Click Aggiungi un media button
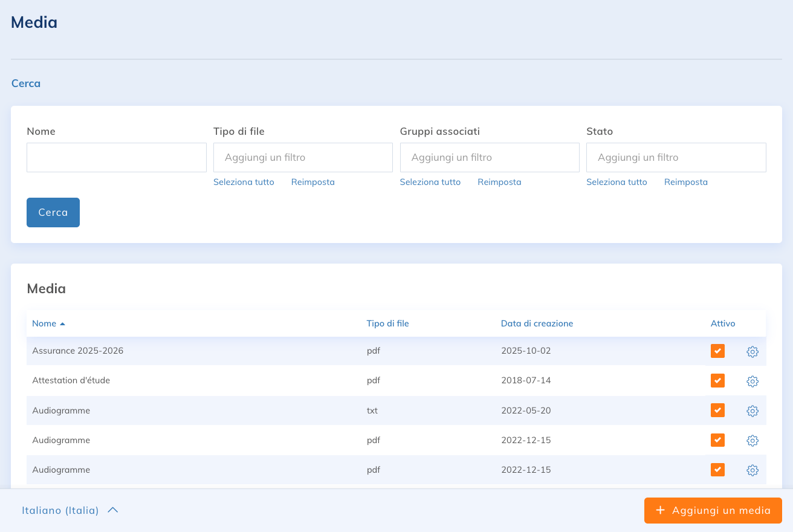 (713, 510)
